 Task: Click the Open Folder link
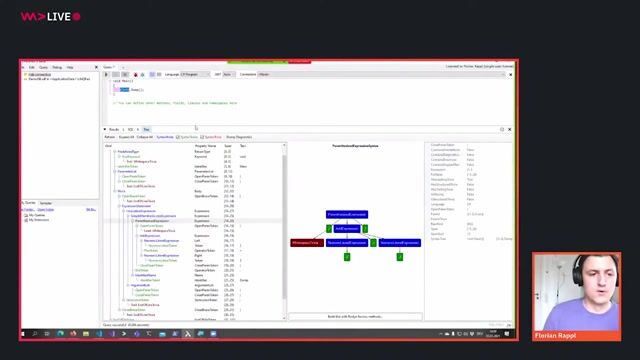[45, 209]
